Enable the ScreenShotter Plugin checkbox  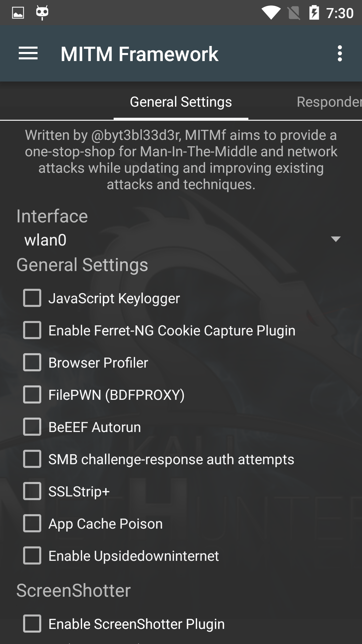(x=32, y=624)
